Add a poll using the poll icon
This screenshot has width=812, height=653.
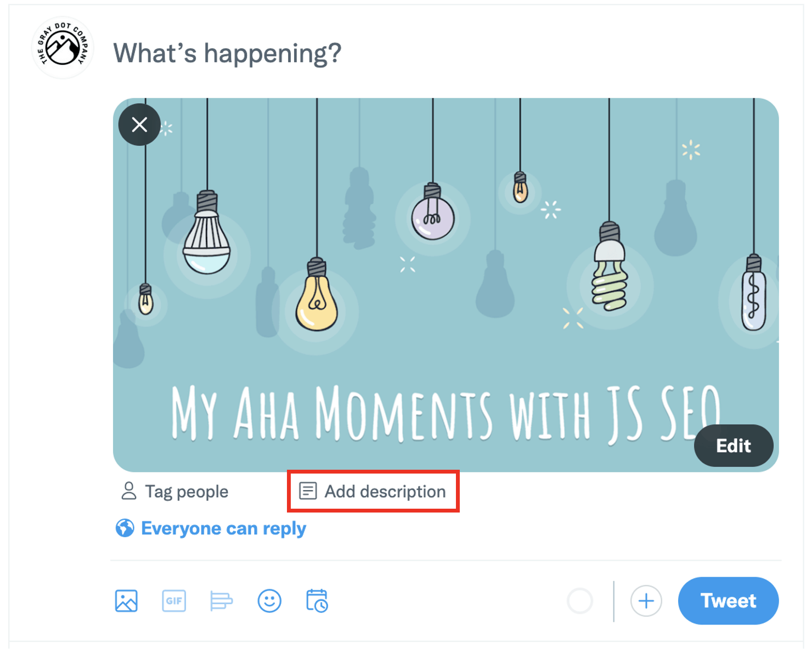221,601
